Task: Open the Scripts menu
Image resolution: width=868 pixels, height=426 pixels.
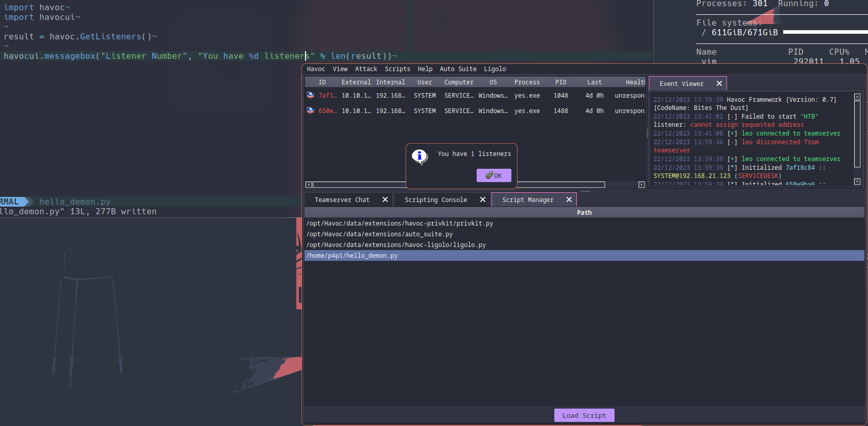Action: coord(397,69)
